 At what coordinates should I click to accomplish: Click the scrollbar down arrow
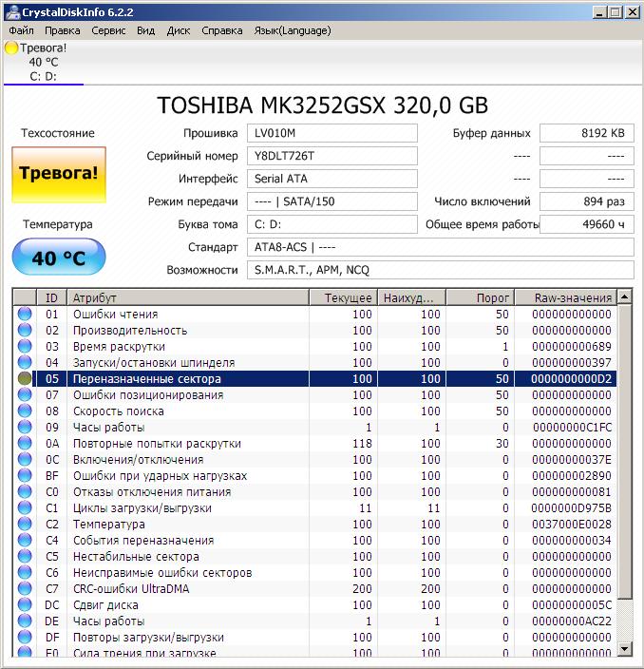tap(624, 649)
